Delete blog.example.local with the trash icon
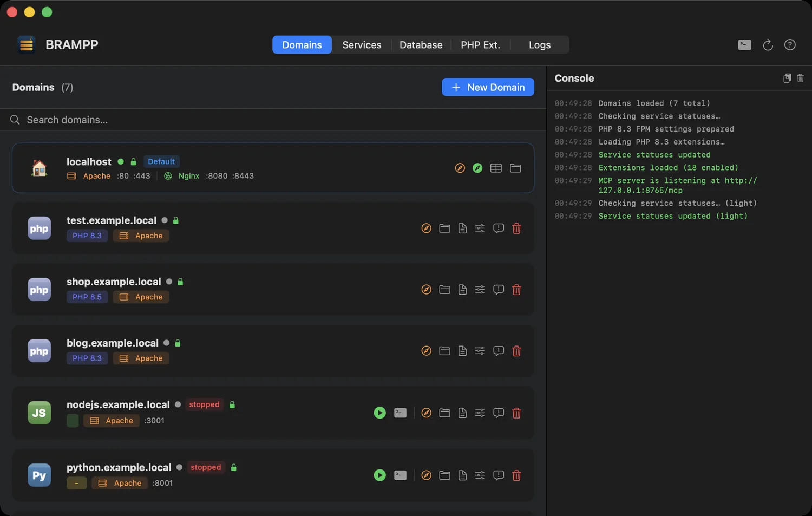Image resolution: width=812 pixels, height=516 pixels. pyautogui.click(x=516, y=351)
